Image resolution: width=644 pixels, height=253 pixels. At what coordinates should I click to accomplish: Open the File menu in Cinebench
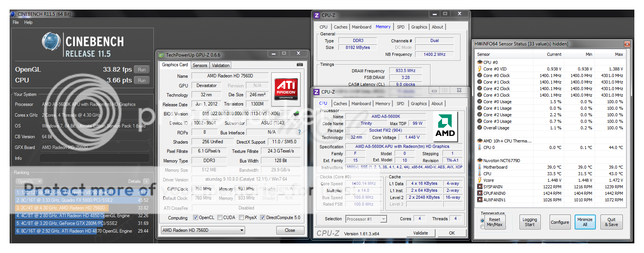pyautogui.click(x=16, y=22)
